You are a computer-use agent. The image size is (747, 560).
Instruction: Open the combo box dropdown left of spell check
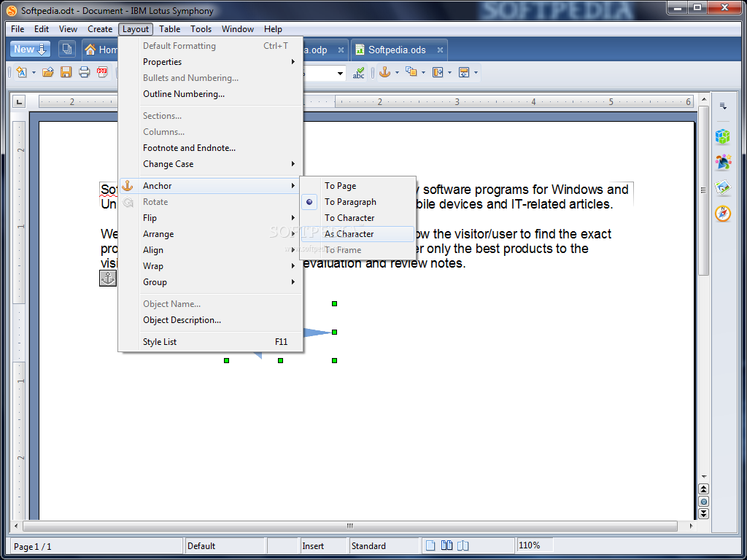340,74
